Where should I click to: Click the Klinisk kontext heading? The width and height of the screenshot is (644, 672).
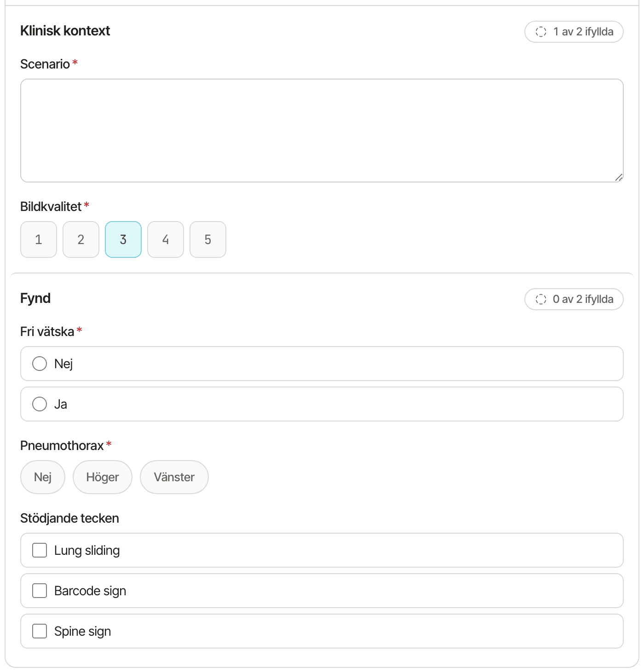pos(65,31)
